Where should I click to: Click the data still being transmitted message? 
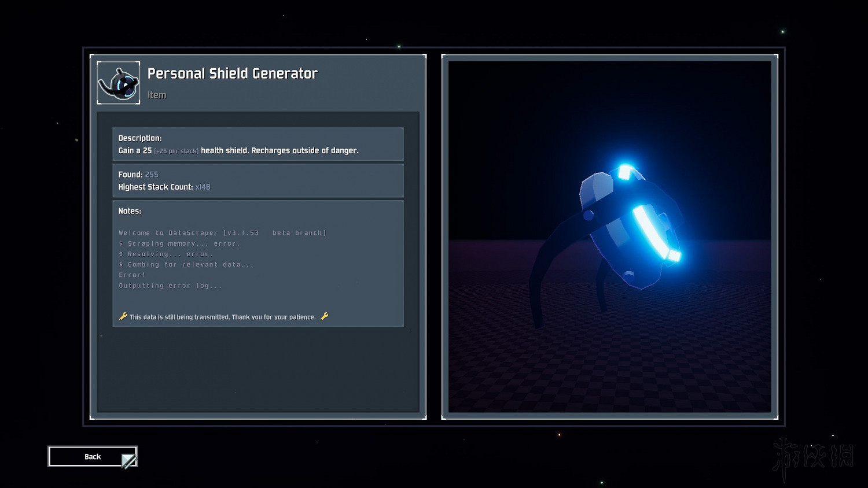[223, 317]
